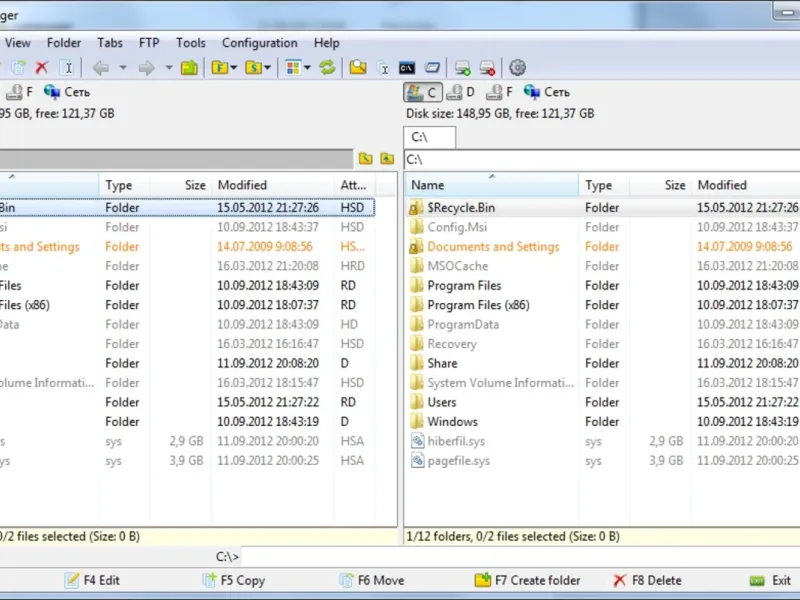
Task: Open the Folder menu
Action: pyautogui.click(x=64, y=43)
